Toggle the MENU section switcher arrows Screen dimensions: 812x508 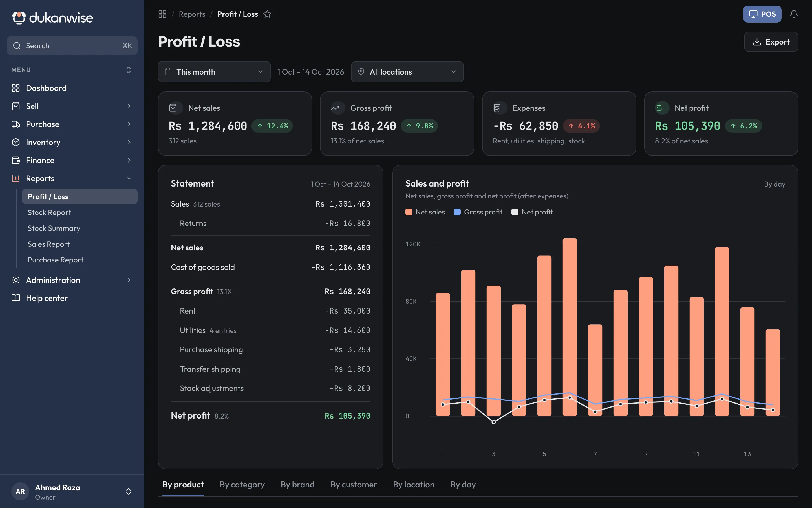tap(129, 70)
